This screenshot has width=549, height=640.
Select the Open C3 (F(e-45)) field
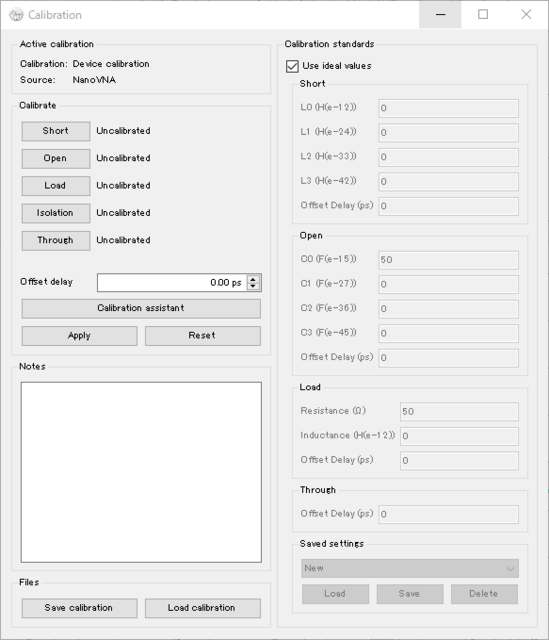point(449,333)
